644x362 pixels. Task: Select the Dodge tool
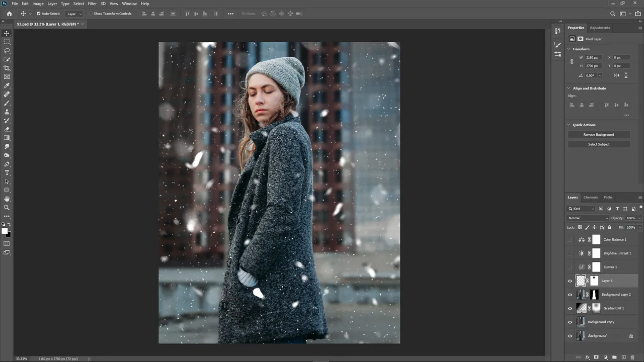click(x=7, y=155)
